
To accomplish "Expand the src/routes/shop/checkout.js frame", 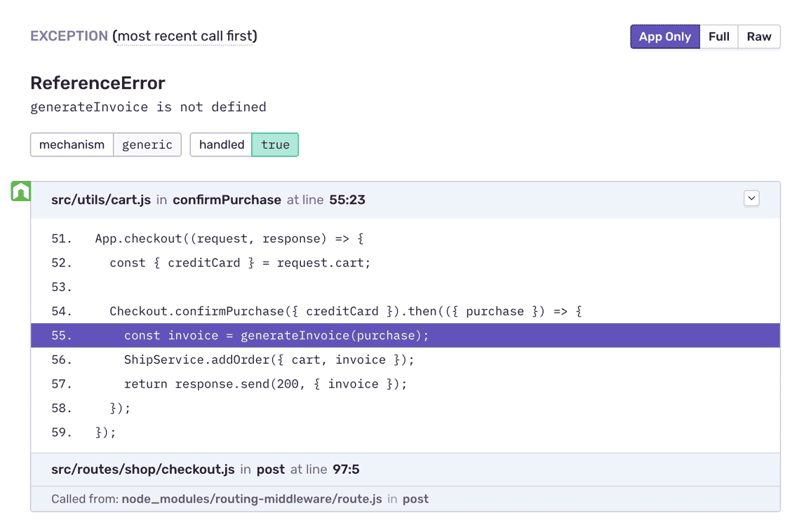I will 142,470.
